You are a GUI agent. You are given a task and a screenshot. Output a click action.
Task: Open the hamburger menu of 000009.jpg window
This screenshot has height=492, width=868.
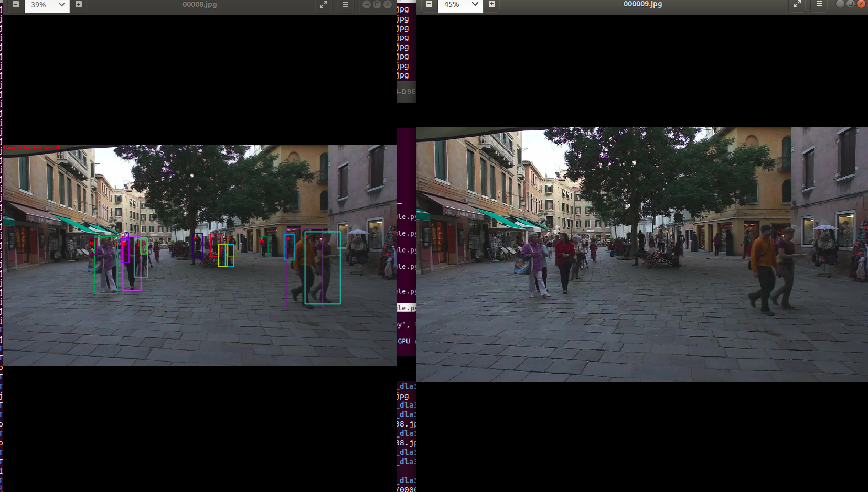pos(819,4)
